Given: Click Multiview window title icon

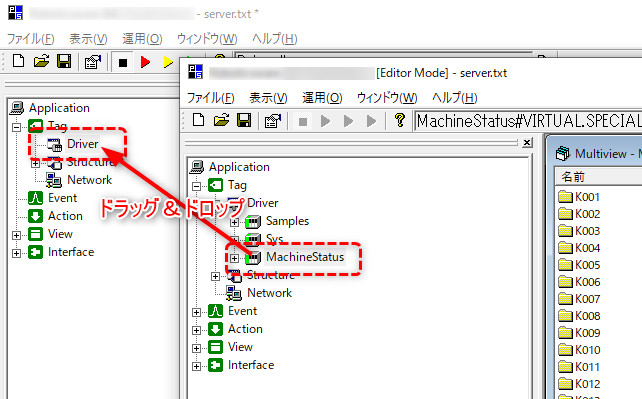Looking at the screenshot, I should [563, 154].
